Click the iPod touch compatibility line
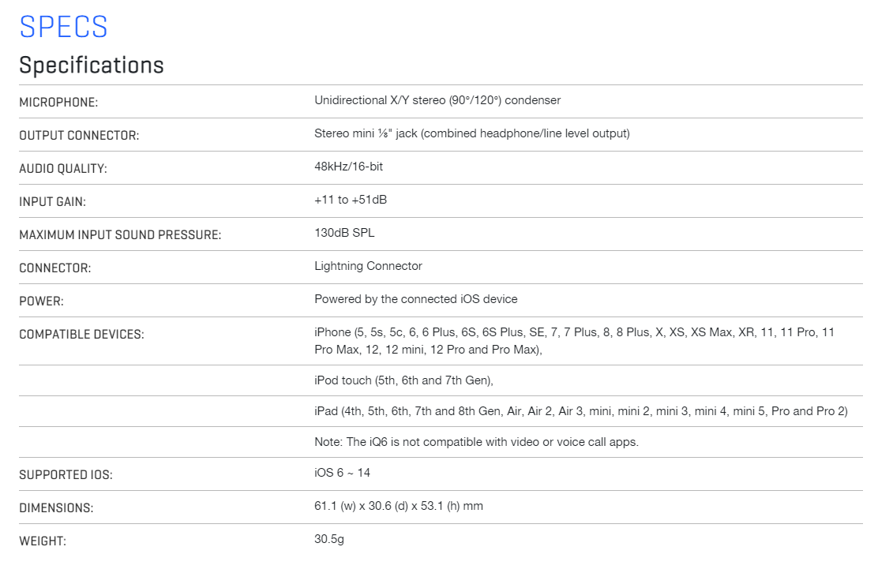Image resolution: width=893 pixels, height=588 pixels. [x=403, y=380]
